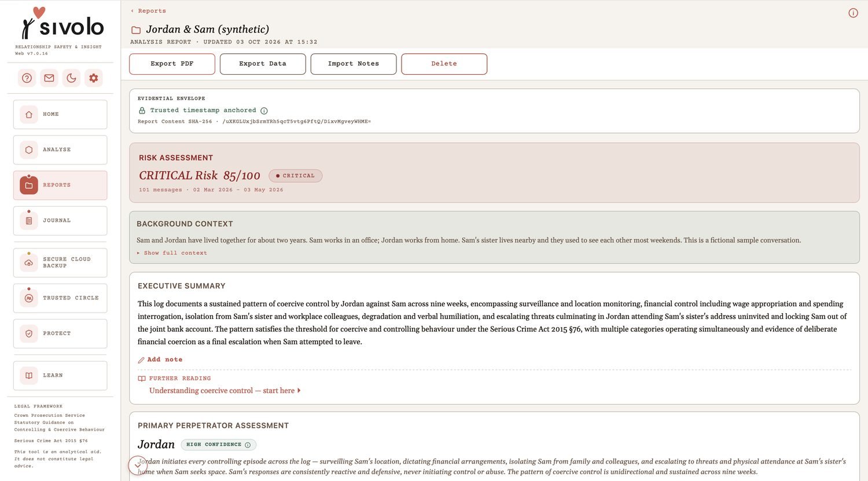Click the folder icon beside report title

coord(136,30)
